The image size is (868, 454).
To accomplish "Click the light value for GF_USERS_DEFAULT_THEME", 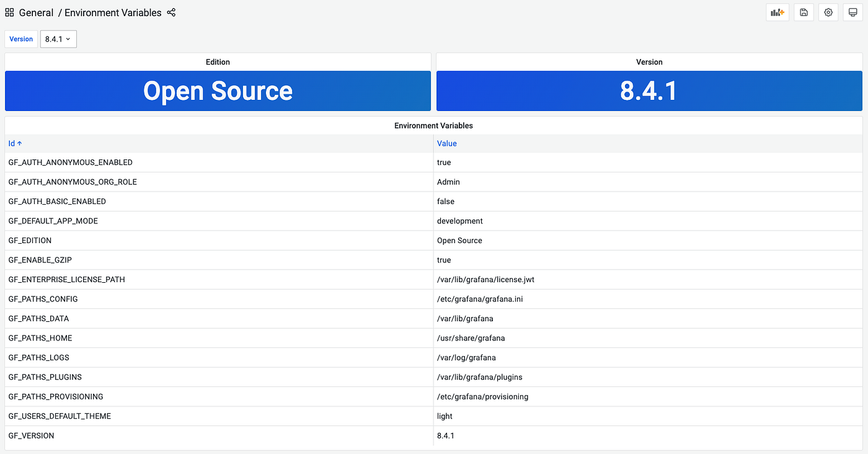I will coord(444,416).
